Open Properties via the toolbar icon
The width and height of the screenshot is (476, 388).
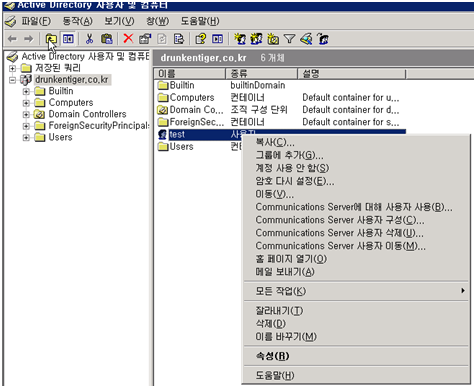[145, 39]
